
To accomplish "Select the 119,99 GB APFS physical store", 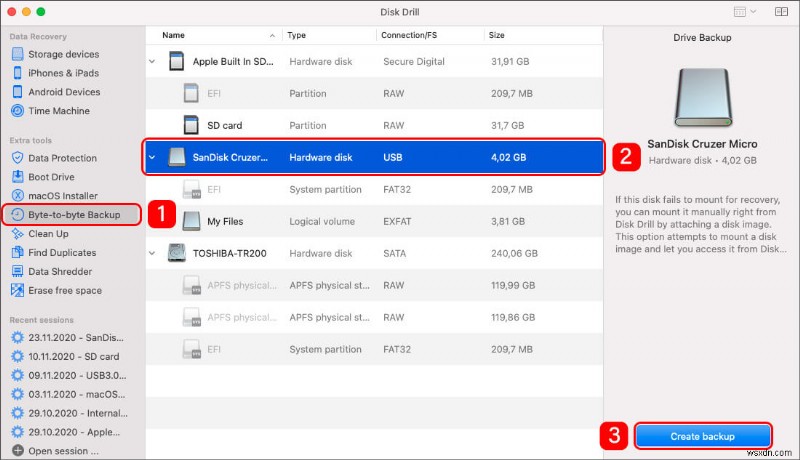I will click(x=374, y=286).
